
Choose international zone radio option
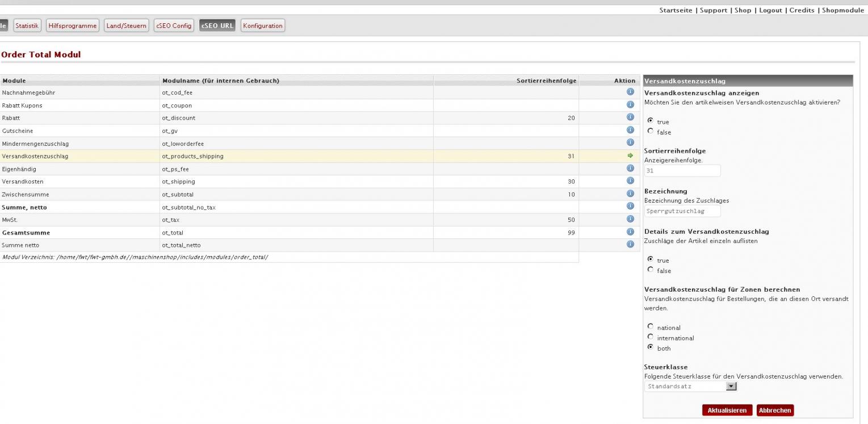pyautogui.click(x=650, y=338)
